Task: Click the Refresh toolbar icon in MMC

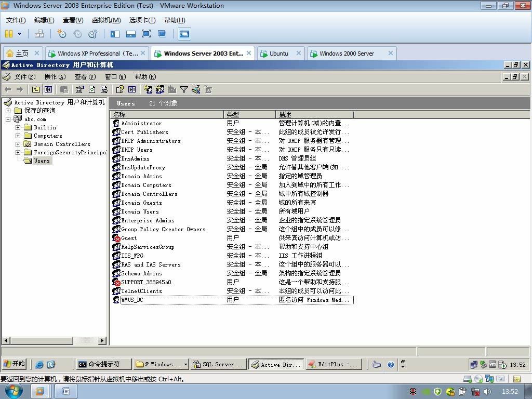Action: (92, 89)
